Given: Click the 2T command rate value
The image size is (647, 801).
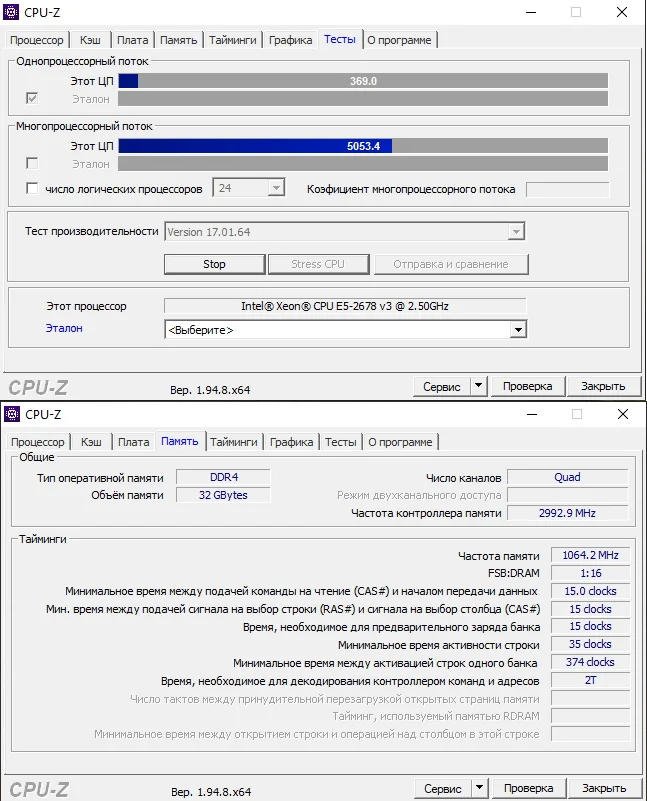Looking at the screenshot, I should click(x=590, y=680).
